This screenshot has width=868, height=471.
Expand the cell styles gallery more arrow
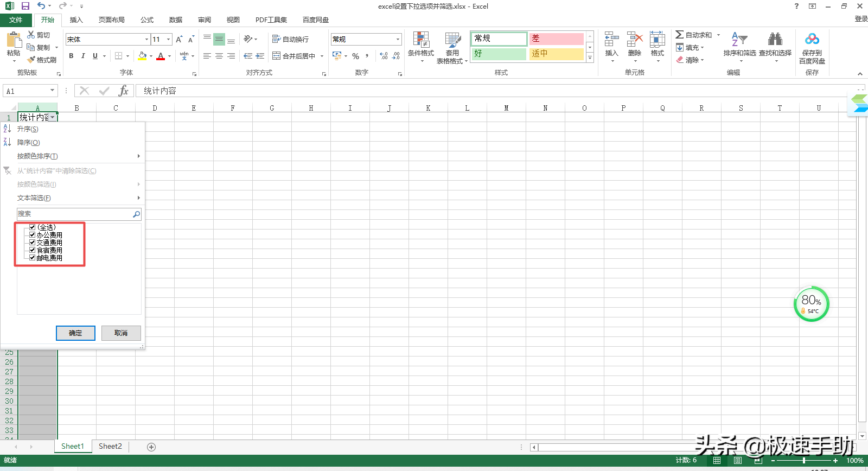(x=590, y=58)
